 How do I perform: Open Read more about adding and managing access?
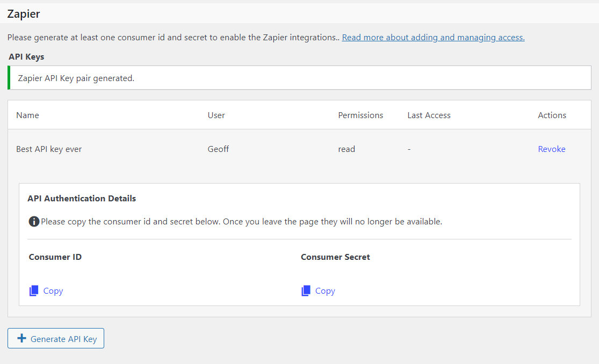(x=433, y=37)
